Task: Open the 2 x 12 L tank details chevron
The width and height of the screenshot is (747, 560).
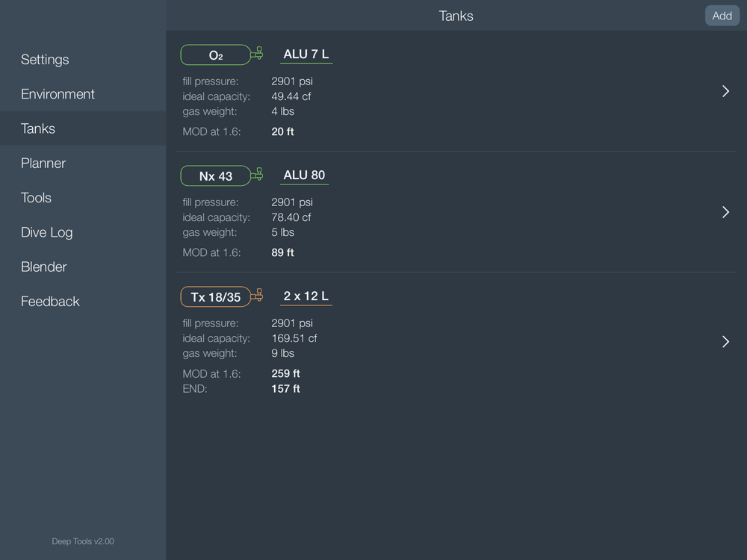Action: pyautogui.click(x=725, y=341)
